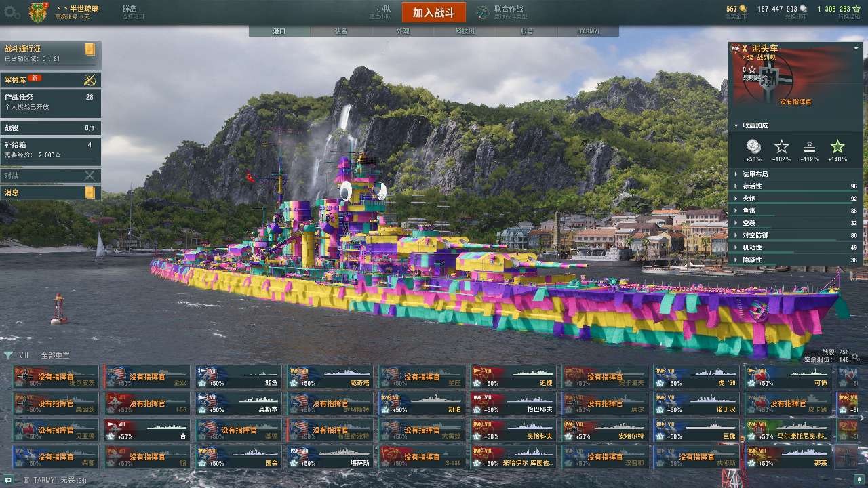Select the 虎 '59 ship card
Screen dimensions: 868x488
point(696,377)
